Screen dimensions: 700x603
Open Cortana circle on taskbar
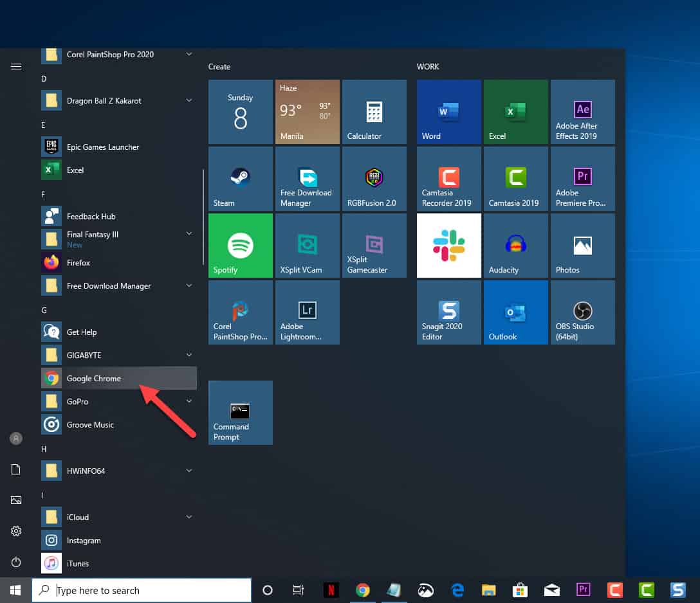(x=268, y=590)
